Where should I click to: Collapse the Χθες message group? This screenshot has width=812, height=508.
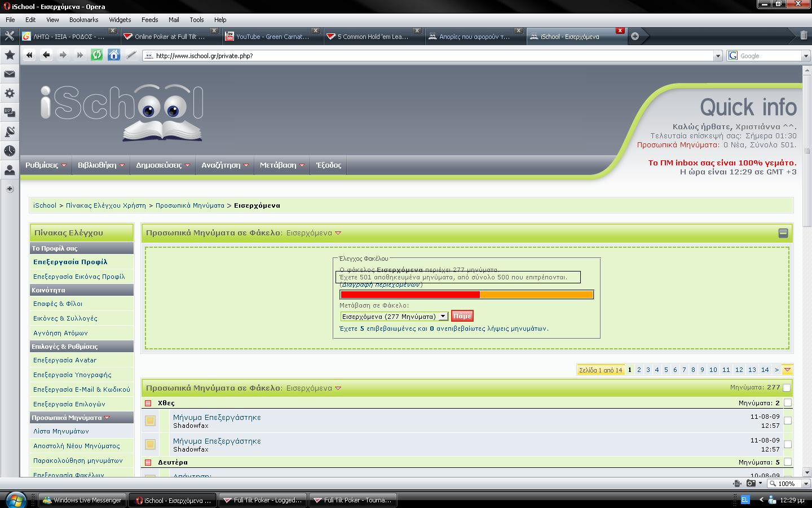148,403
